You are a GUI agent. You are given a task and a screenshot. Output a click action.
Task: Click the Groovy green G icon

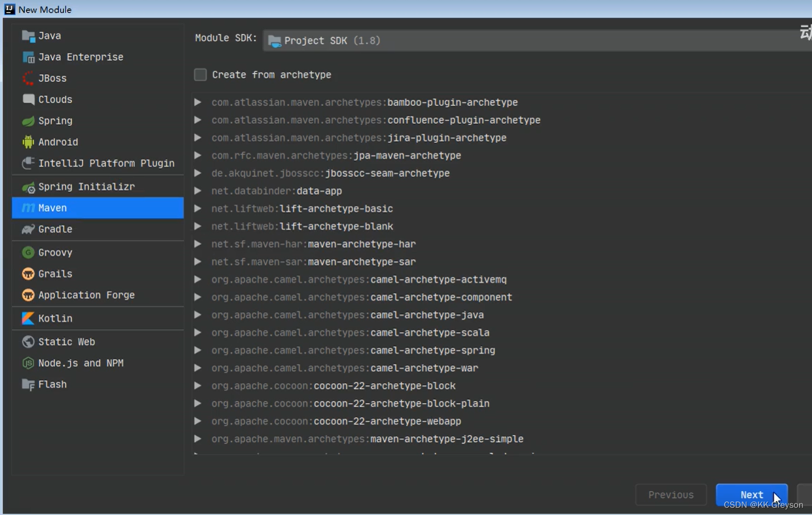tap(28, 252)
